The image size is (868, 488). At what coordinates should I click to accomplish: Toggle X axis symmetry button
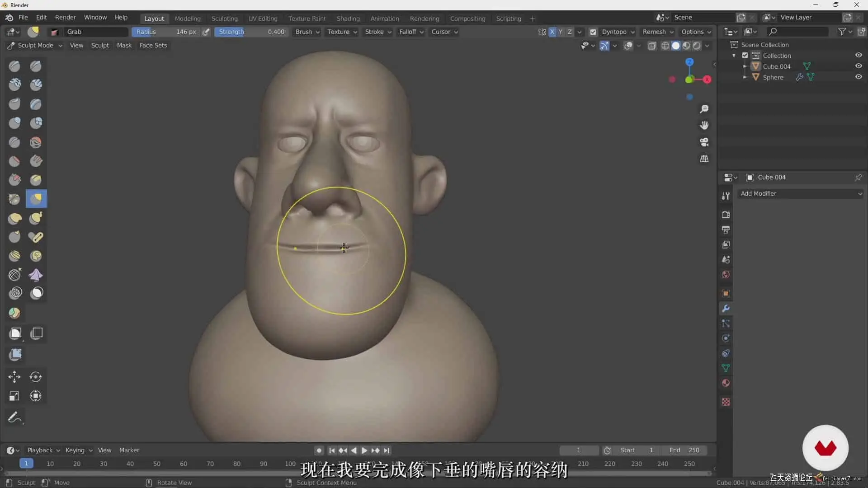pyautogui.click(x=552, y=32)
